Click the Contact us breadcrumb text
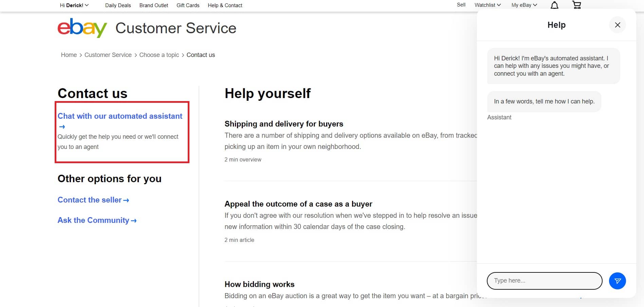This screenshot has height=307, width=644. (x=201, y=55)
